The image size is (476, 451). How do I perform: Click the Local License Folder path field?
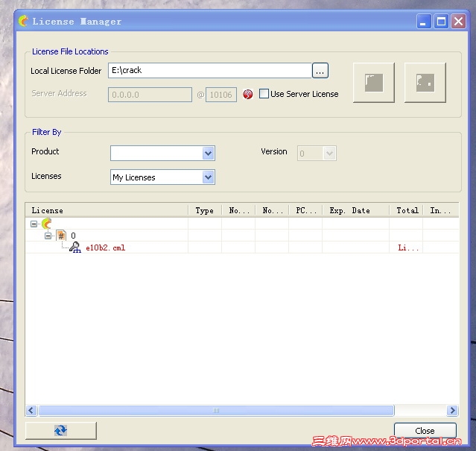coord(210,71)
